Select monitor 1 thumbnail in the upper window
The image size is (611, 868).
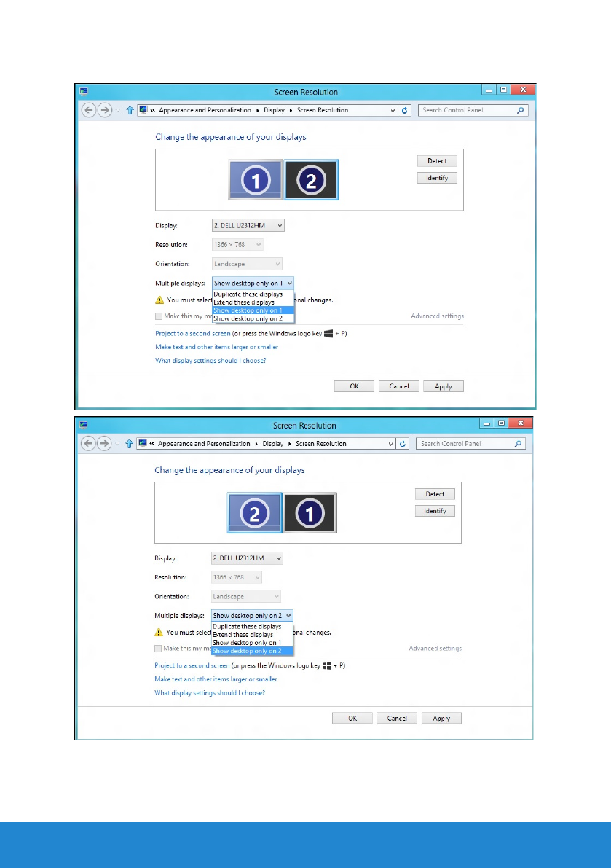coord(256,179)
